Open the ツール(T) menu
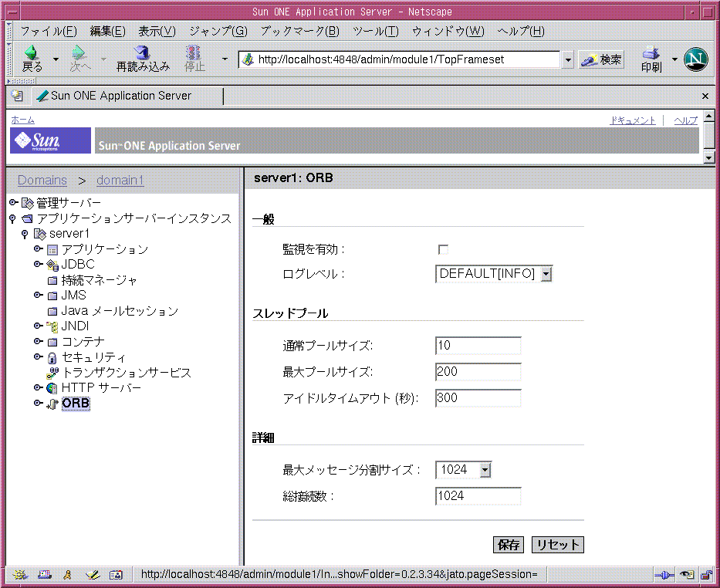The image size is (720, 588). (376, 31)
